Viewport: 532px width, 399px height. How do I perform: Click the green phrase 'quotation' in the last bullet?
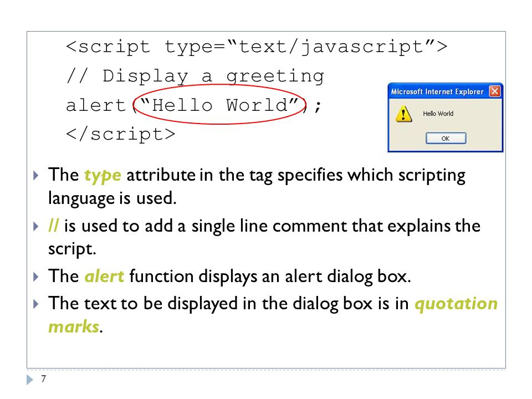(x=456, y=304)
